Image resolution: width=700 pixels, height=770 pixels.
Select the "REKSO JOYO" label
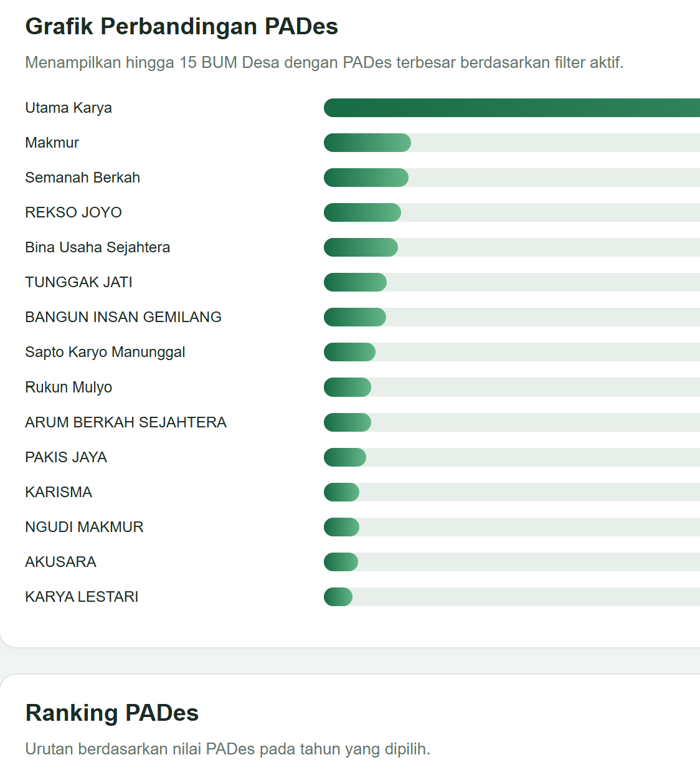point(73,212)
